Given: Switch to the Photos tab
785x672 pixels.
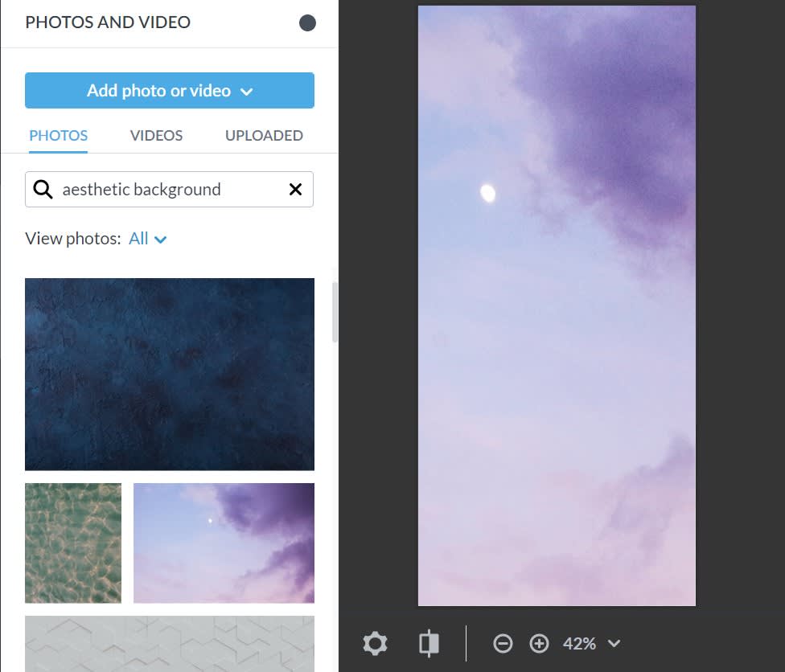Looking at the screenshot, I should 58,136.
